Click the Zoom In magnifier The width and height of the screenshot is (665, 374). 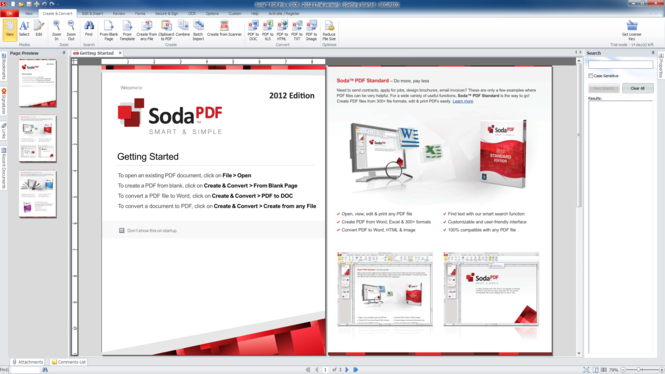pyautogui.click(x=56, y=30)
